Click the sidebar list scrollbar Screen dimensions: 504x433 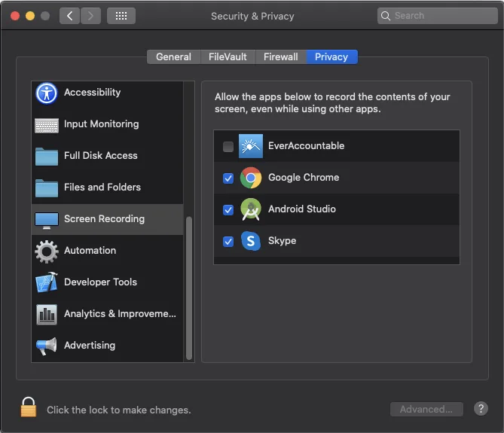coord(189,286)
